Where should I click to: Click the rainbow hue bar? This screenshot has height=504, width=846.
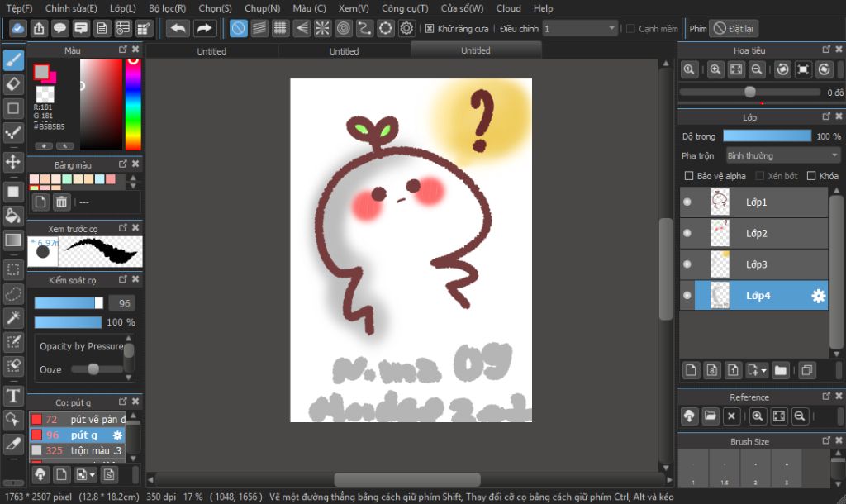(x=133, y=104)
